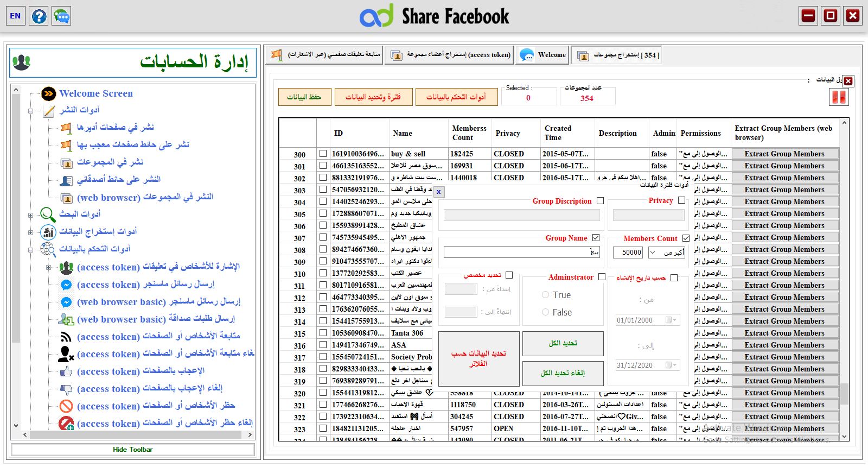This screenshot has width=868, height=467.
Task: Click the table vertical scrollbar thumb
Action: [x=844, y=394]
